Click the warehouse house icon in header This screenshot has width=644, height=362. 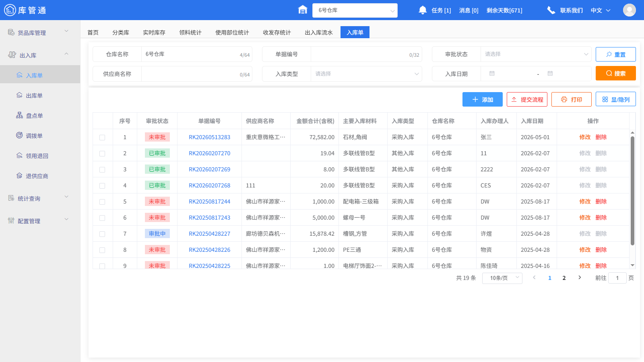pos(303,10)
